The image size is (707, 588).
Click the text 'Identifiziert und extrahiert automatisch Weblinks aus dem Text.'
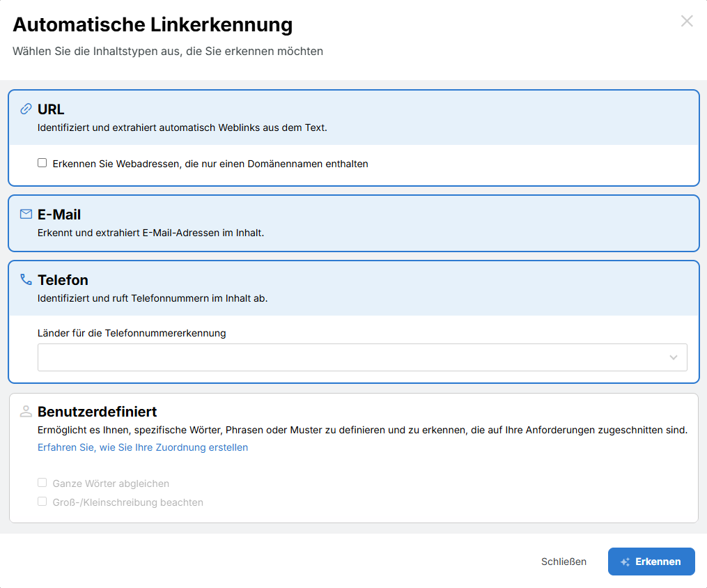[x=182, y=127]
